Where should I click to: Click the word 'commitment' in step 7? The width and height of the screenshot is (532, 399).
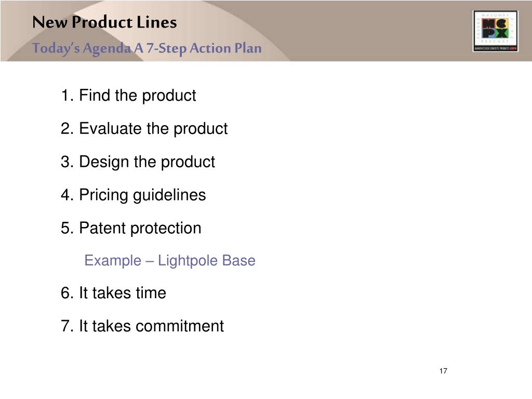(x=180, y=326)
